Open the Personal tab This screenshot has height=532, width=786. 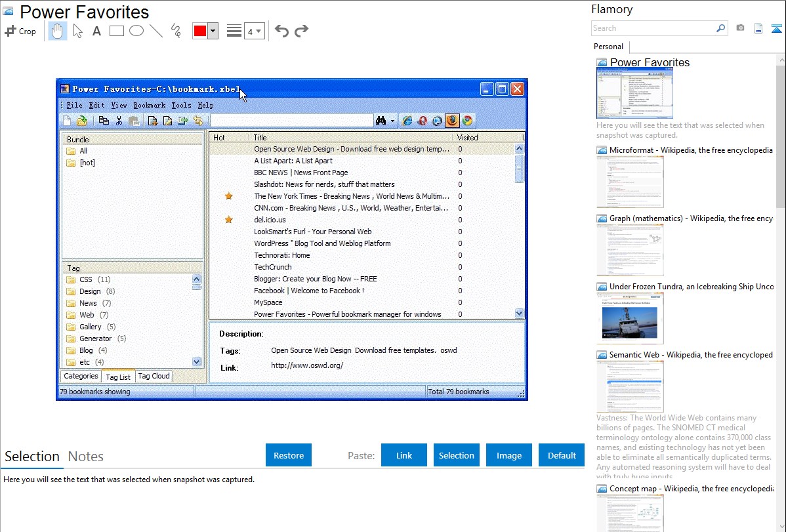click(608, 47)
